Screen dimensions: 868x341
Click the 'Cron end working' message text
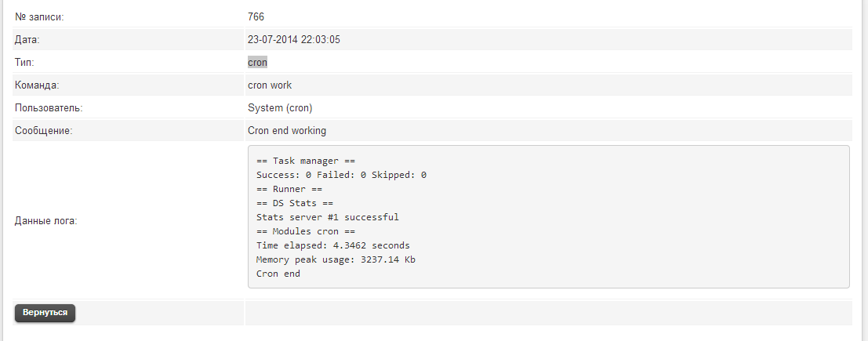click(x=287, y=130)
